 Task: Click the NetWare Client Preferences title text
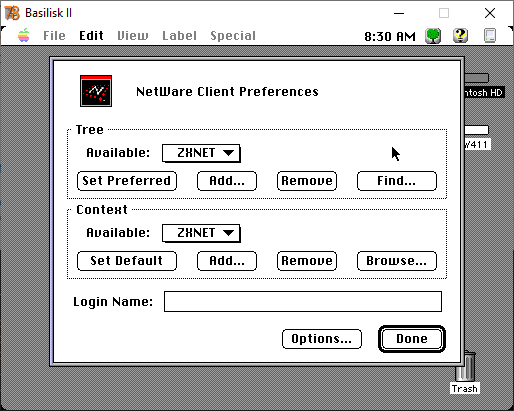227,92
